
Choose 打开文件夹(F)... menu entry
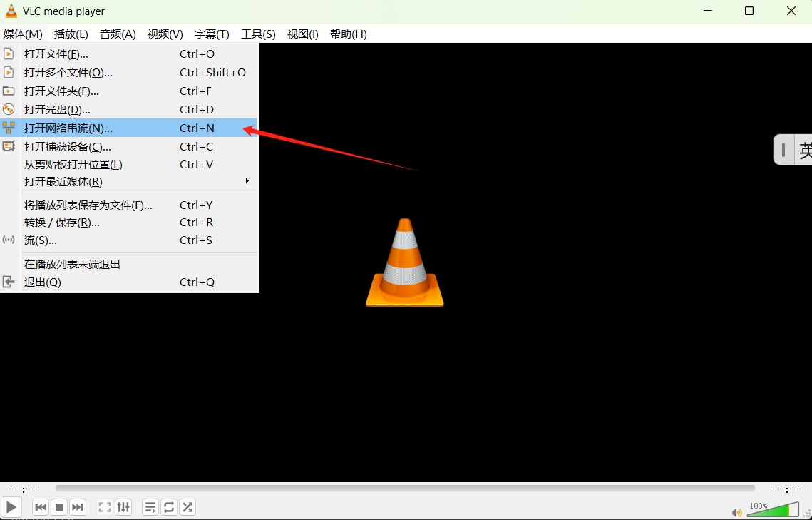(129, 91)
